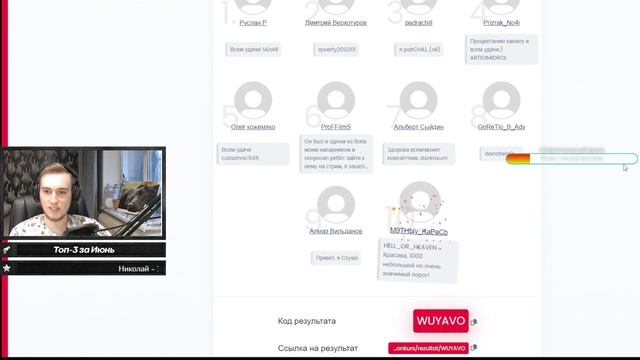The height and width of the screenshot is (360, 640).
Task: Open Алмаз Вильданов profile link
Action: (x=336, y=231)
